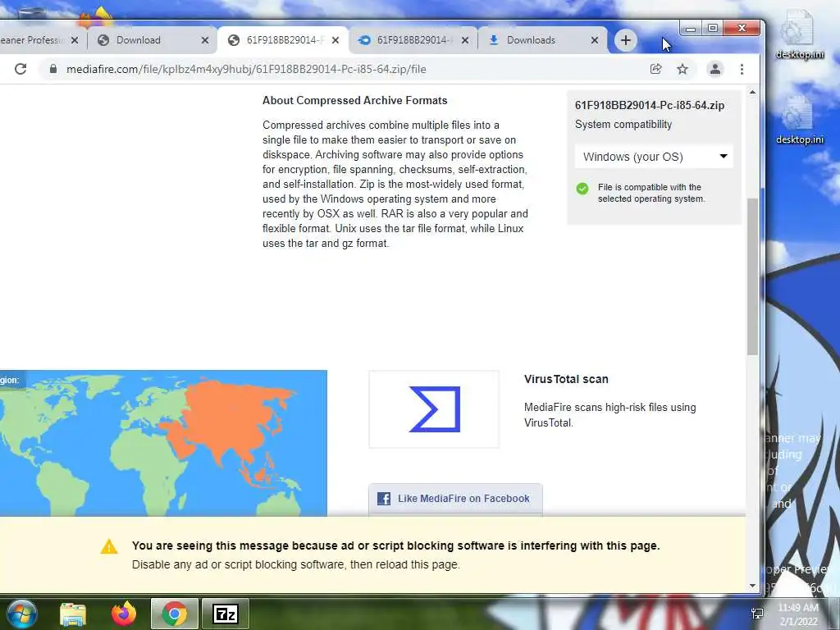Click the yellow warning triangle icon

click(x=109, y=546)
